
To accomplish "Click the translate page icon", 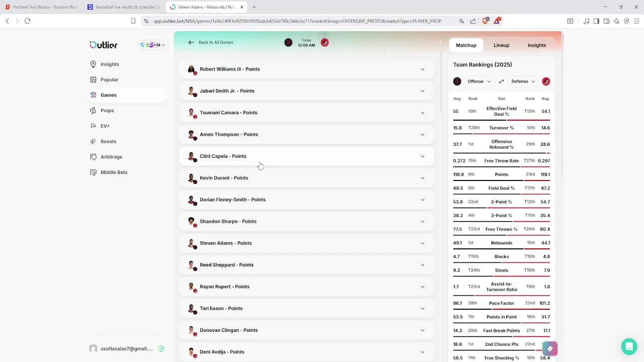I will (461, 21).
